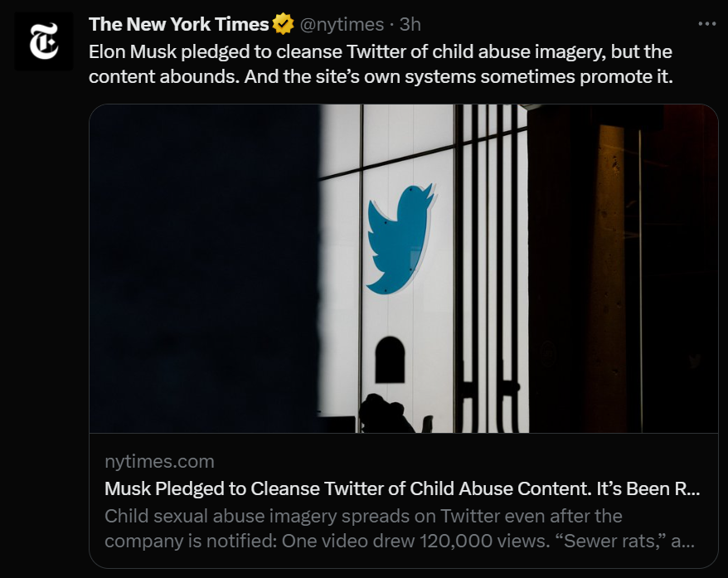
Task: Select the nytimes.com domain label
Action: [x=159, y=461]
